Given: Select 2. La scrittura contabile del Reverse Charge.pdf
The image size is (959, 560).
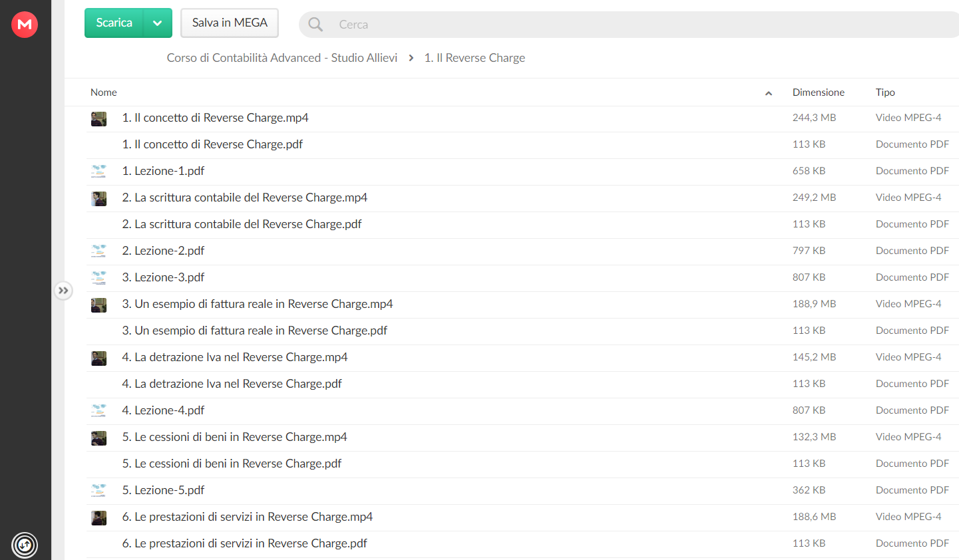Looking at the screenshot, I should pos(242,224).
